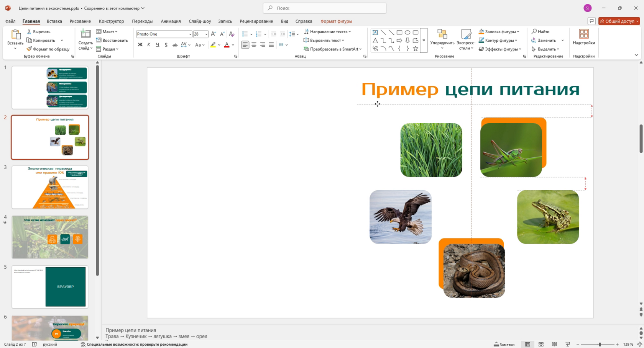The image size is (644, 348).
Task: Expand Заливка фигуры fill dropdown
Action: [x=499, y=32]
